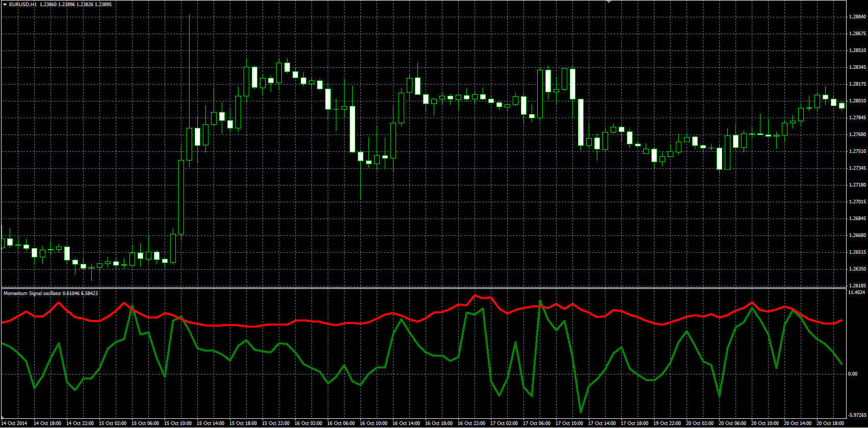The width and height of the screenshot is (868, 428).
Task: Click the 1.27845 price scale label
Action: tap(857, 118)
